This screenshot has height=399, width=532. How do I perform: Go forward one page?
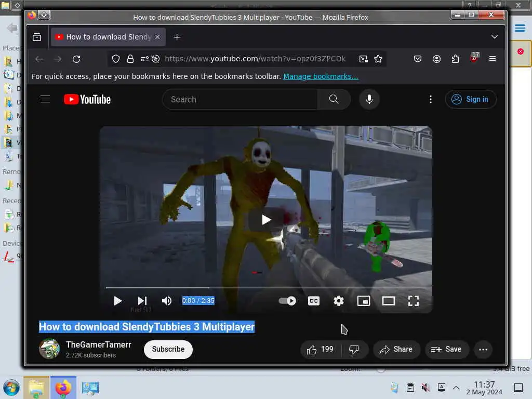(58, 59)
